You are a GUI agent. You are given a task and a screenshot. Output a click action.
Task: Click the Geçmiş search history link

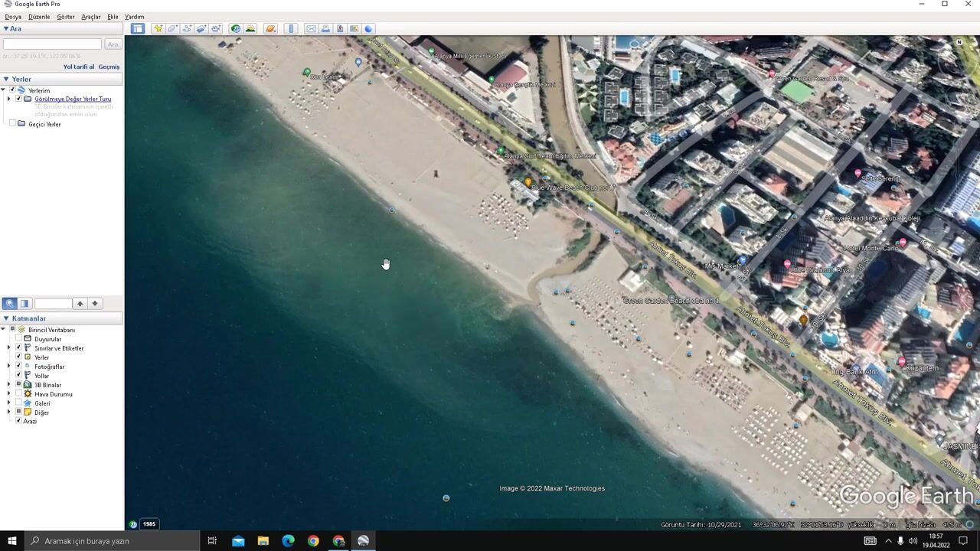coord(109,67)
